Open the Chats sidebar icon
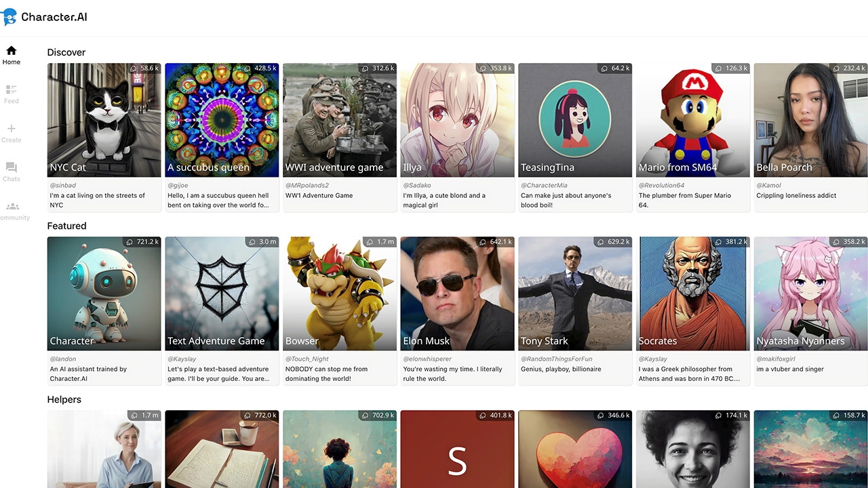The height and width of the screenshot is (488, 868). (12, 167)
